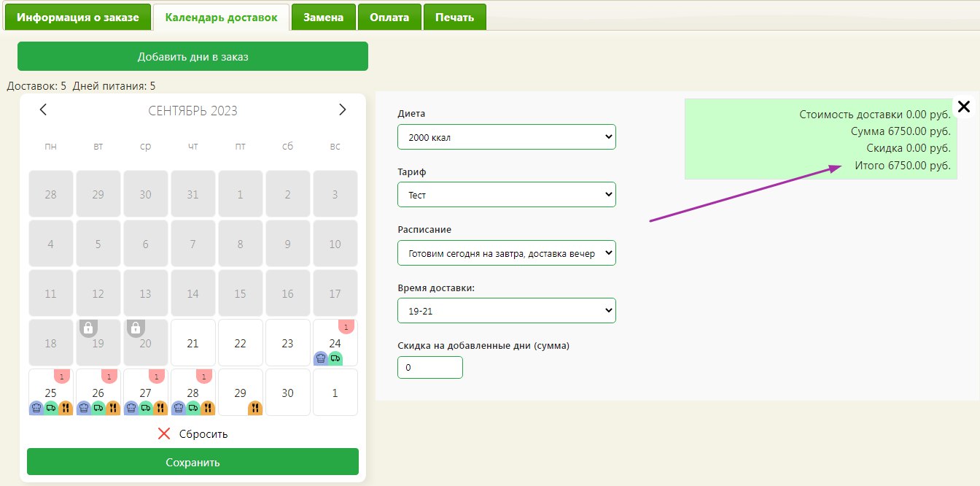Open the Расписание dropdown
This screenshot has width=980, height=486.
click(507, 253)
